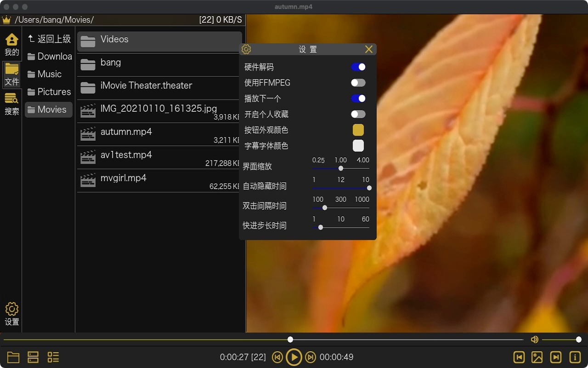Viewport: 588px width, 368px height.
Task: Click the clapperboard icon for av1test.mp4
Action: click(88, 157)
